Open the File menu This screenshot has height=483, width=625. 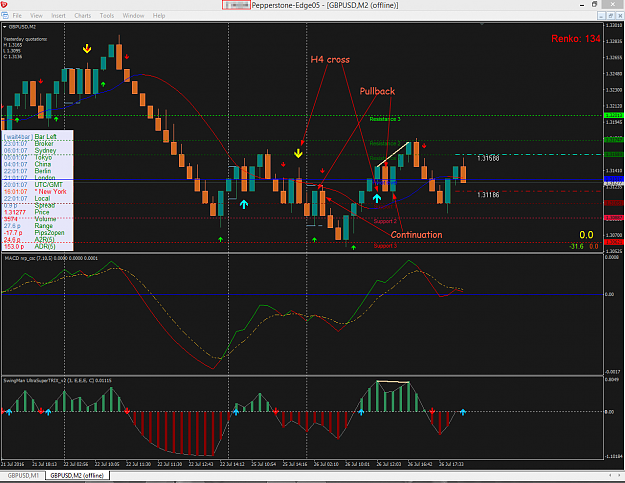click(17, 16)
